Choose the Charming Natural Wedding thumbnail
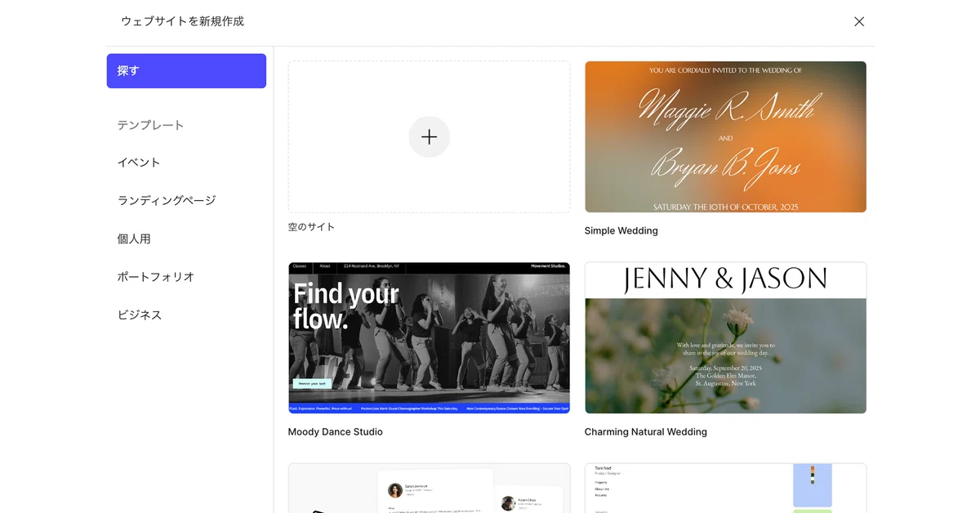 coord(725,338)
